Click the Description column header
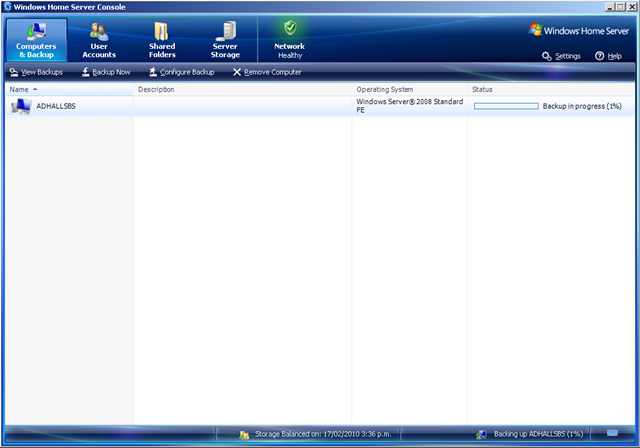Viewport: 640px width, 448px height. click(242, 89)
